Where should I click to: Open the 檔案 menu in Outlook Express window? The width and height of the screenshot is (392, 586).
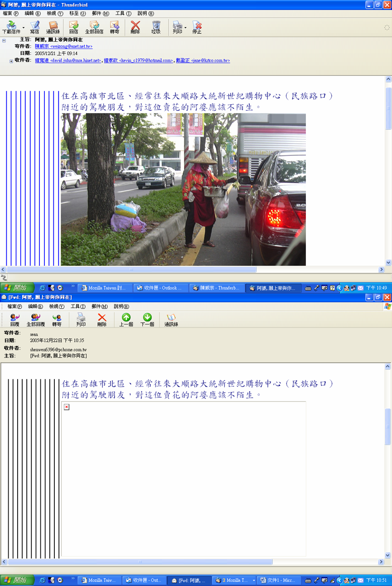coord(15,306)
